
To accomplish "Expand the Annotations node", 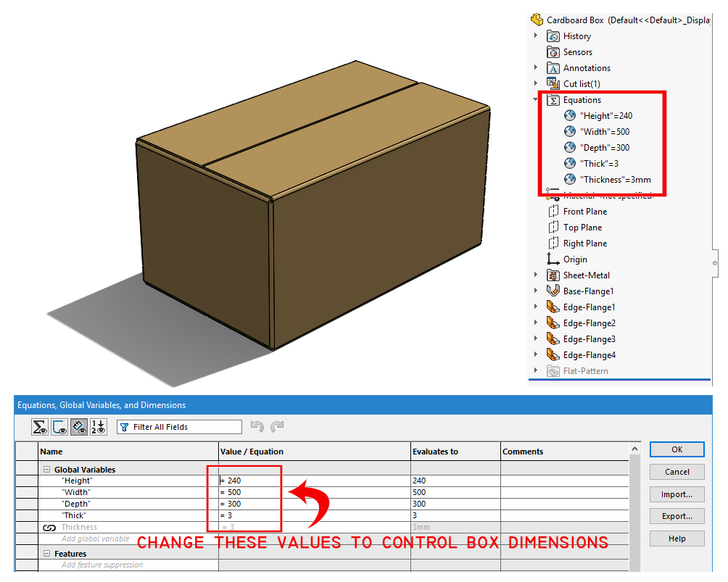I will 536,67.
